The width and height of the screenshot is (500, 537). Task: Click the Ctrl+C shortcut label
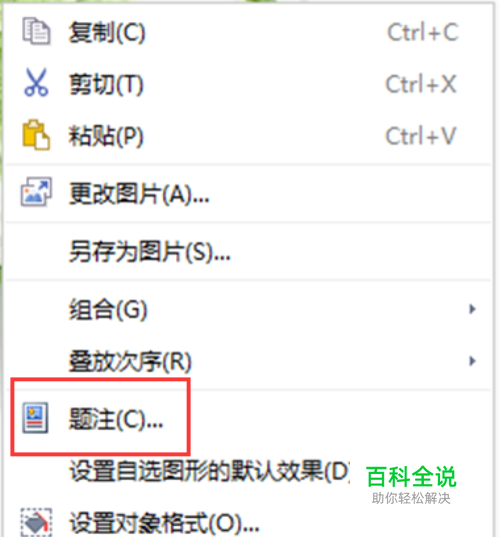coord(422,32)
